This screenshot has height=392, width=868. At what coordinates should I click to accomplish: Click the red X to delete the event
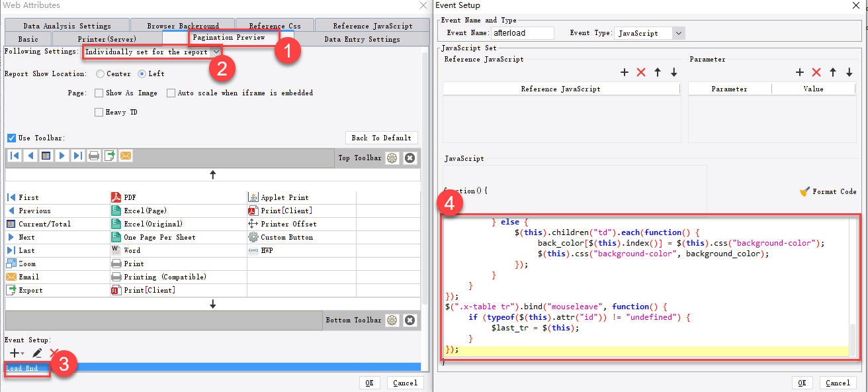point(53,353)
